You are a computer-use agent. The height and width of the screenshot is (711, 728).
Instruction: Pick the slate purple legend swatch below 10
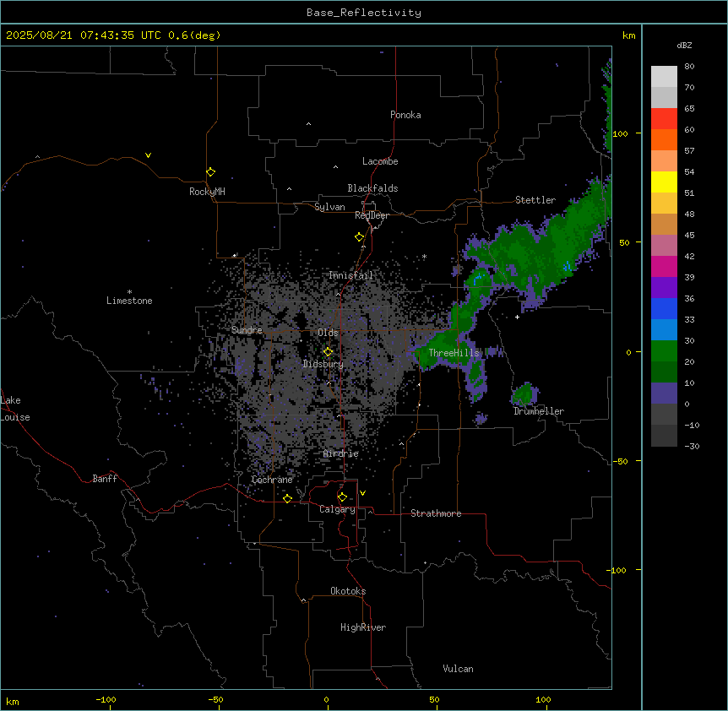664,393
